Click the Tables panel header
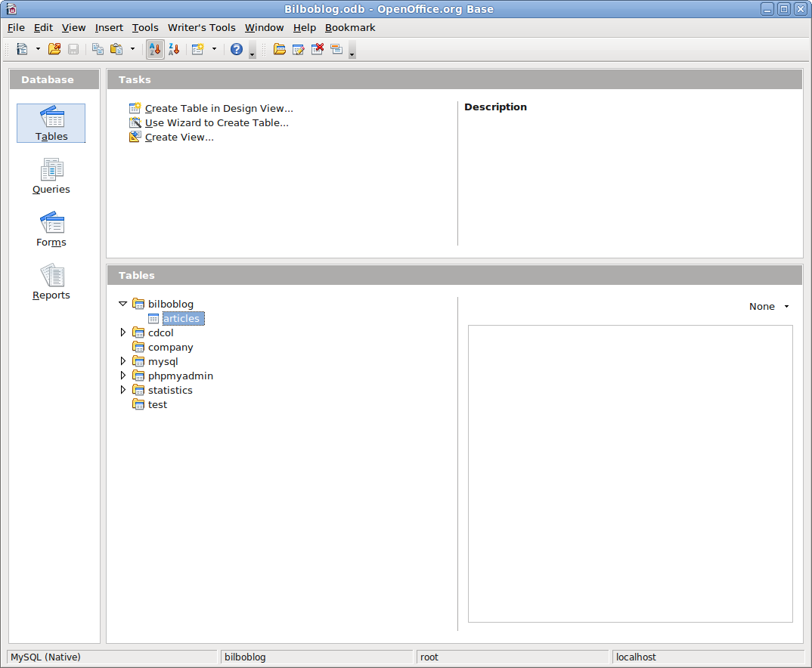The height and width of the screenshot is (668, 812). tap(454, 275)
